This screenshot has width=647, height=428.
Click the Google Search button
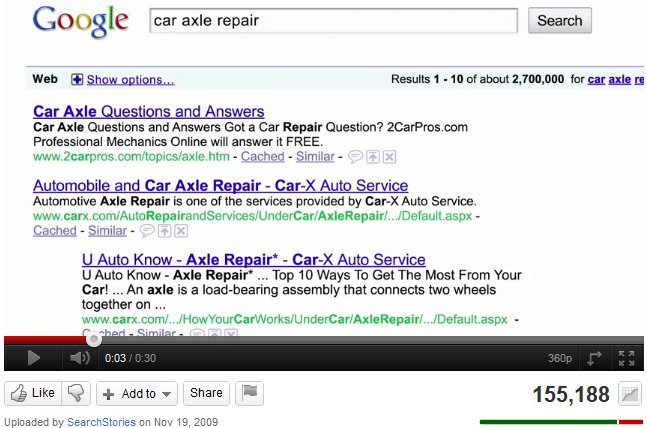point(560,20)
